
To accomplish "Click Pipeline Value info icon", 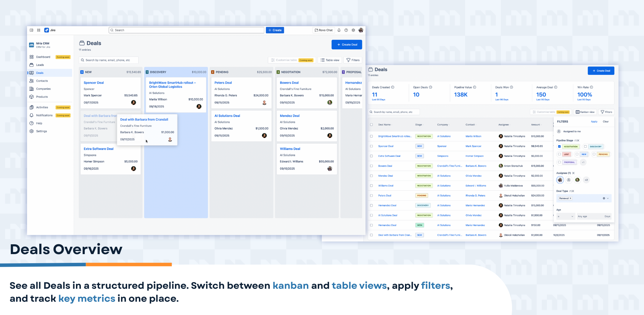I will pos(475,87).
